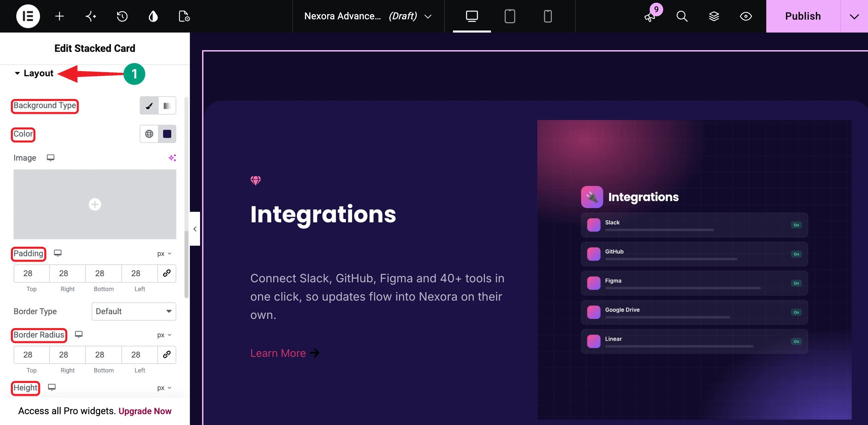This screenshot has width=868, height=425.
Task: Switch to tablet preview mode
Action: [510, 16]
